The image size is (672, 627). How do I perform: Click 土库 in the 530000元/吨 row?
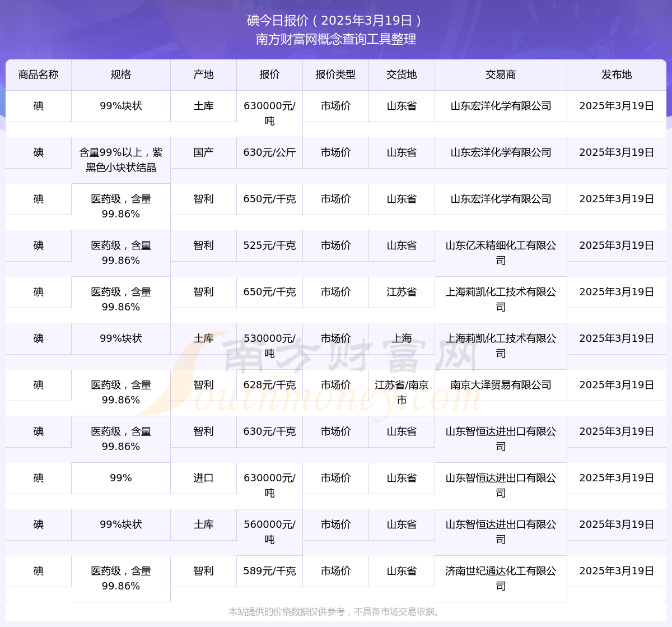coord(203,338)
